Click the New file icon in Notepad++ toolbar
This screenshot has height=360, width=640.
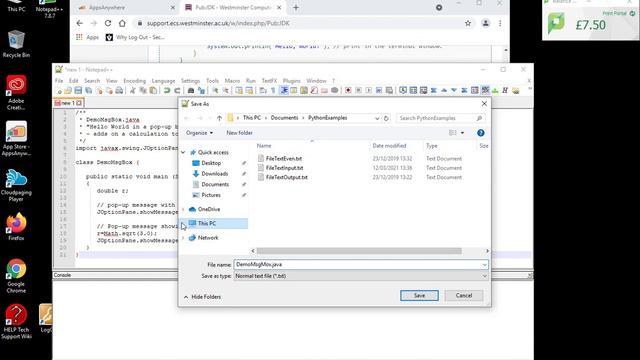click(58, 91)
